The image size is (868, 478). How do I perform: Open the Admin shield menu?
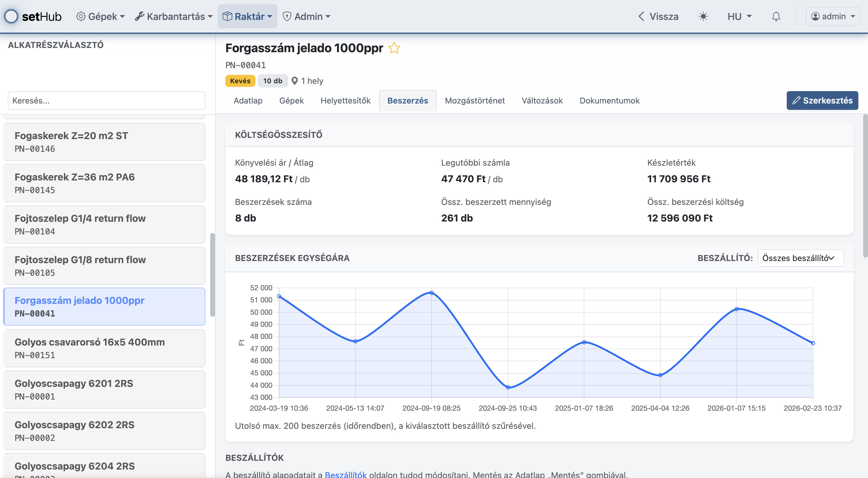[x=306, y=16]
